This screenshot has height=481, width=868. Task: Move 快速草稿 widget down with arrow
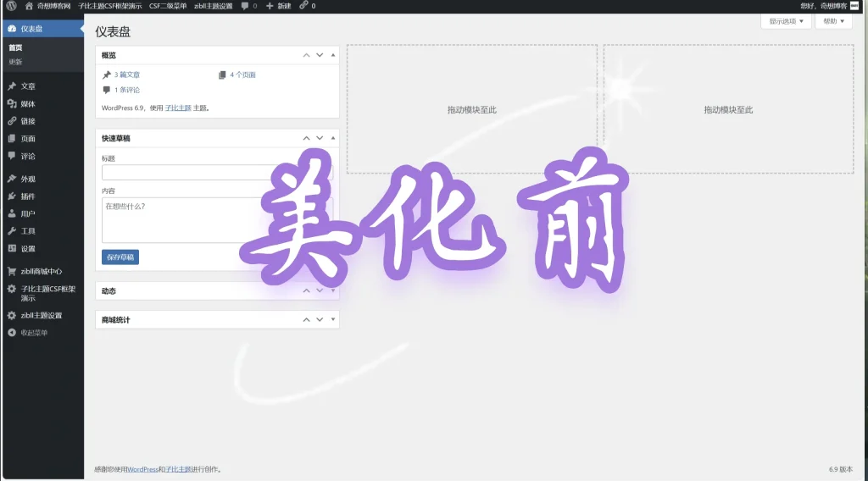[x=320, y=138]
